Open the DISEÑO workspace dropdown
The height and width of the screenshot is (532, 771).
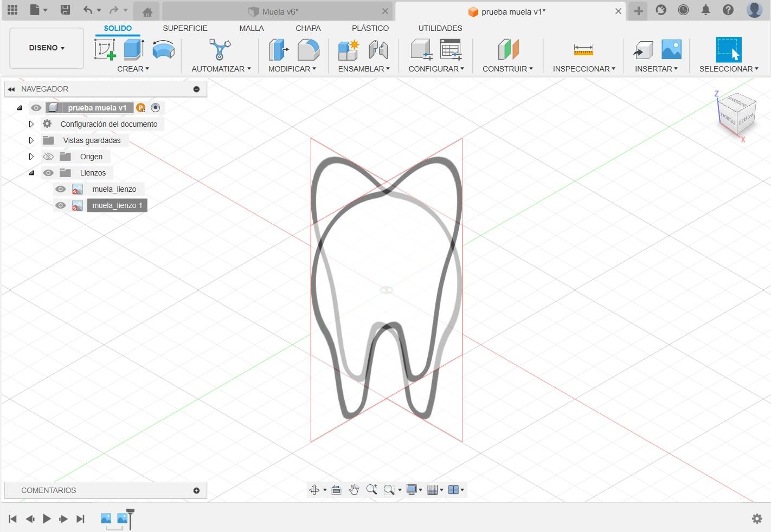click(47, 48)
